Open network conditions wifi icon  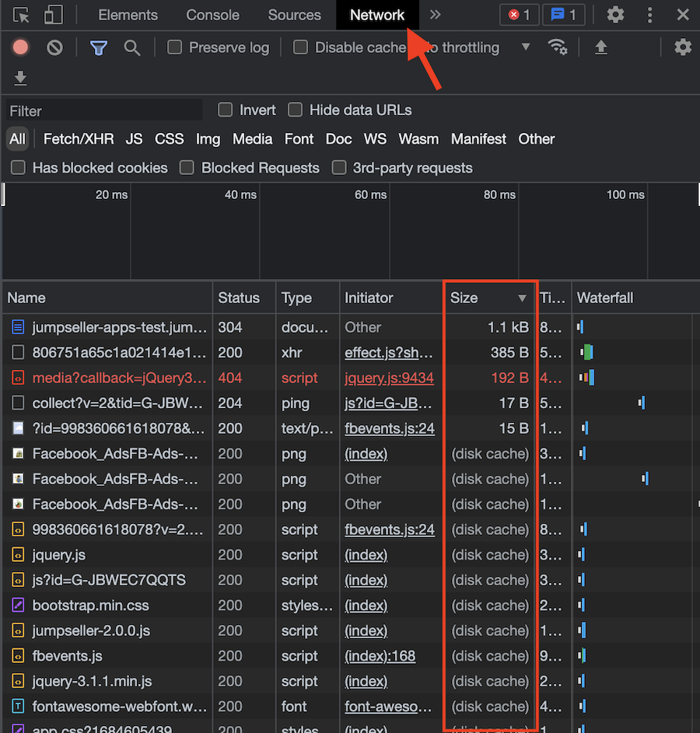(558, 47)
